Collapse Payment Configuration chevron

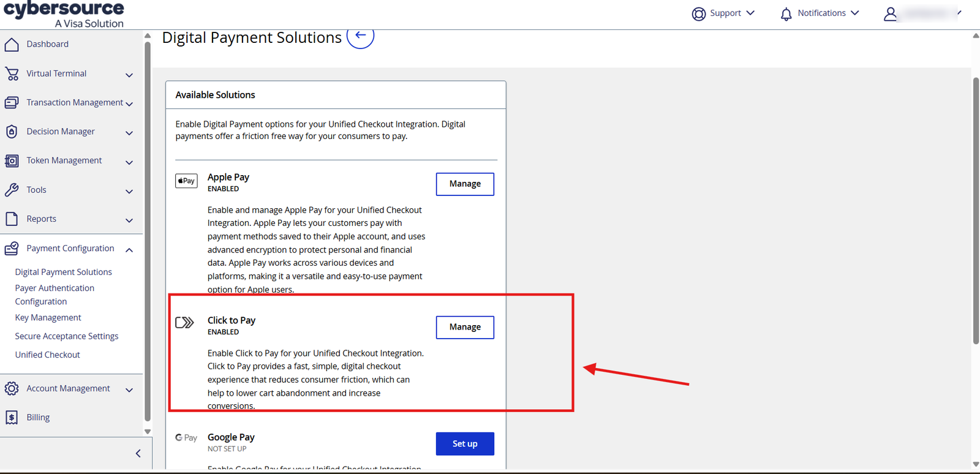coord(129,249)
